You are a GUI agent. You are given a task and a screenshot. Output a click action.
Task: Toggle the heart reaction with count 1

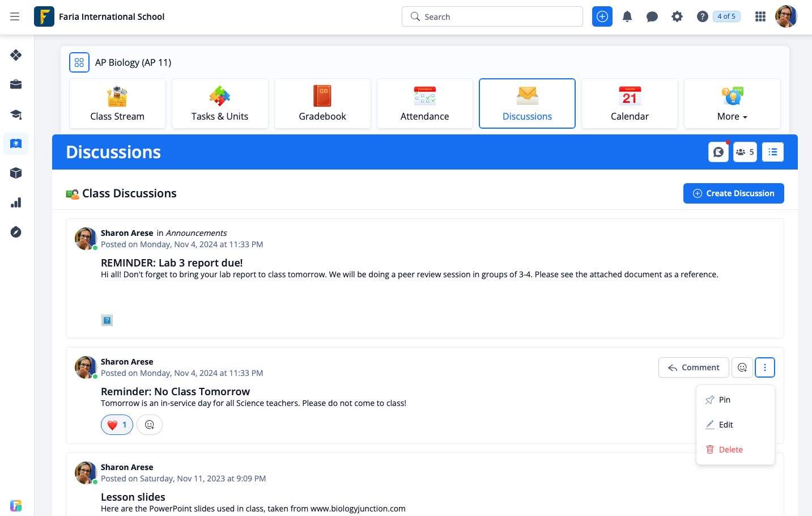[x=117, y=425]
